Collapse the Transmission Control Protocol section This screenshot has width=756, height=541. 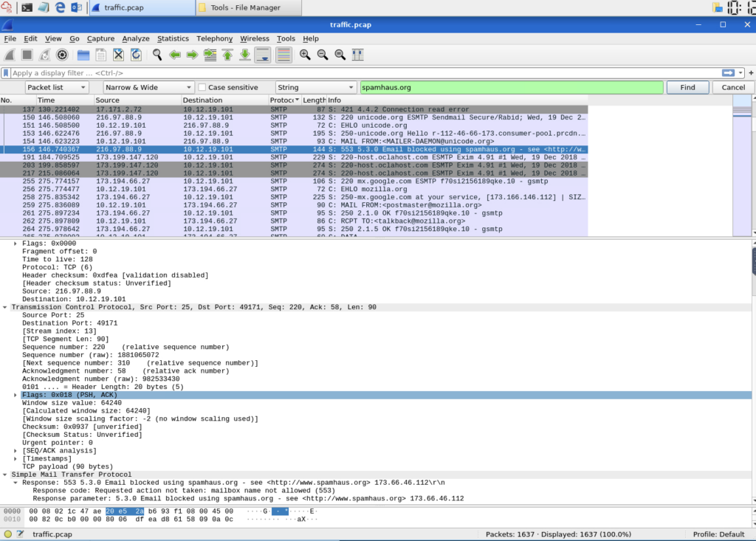[5, 307]
